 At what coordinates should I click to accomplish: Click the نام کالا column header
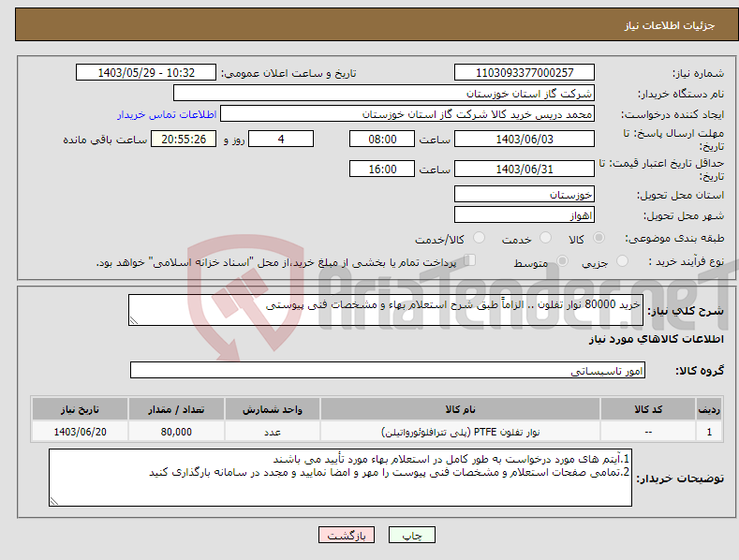pos(460,409)
